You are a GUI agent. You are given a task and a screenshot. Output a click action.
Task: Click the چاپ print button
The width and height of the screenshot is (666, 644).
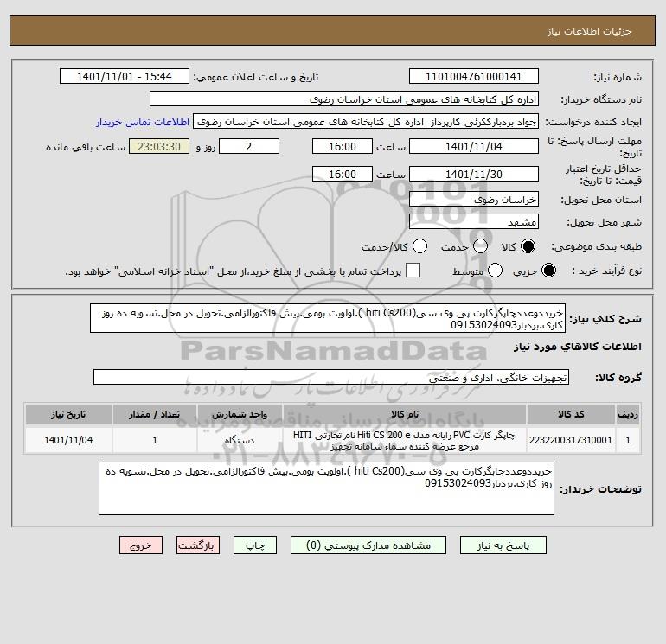click(255, 545)
